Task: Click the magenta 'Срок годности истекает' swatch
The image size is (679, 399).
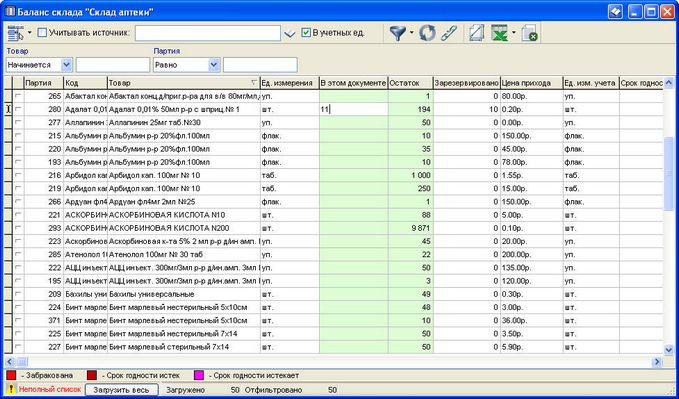Action: click(x=199, y=375)
